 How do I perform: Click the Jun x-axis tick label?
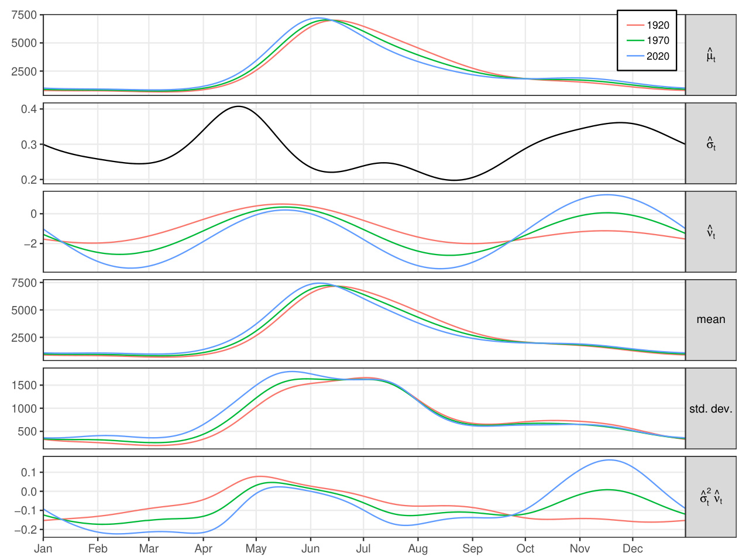tap(310, 549)
